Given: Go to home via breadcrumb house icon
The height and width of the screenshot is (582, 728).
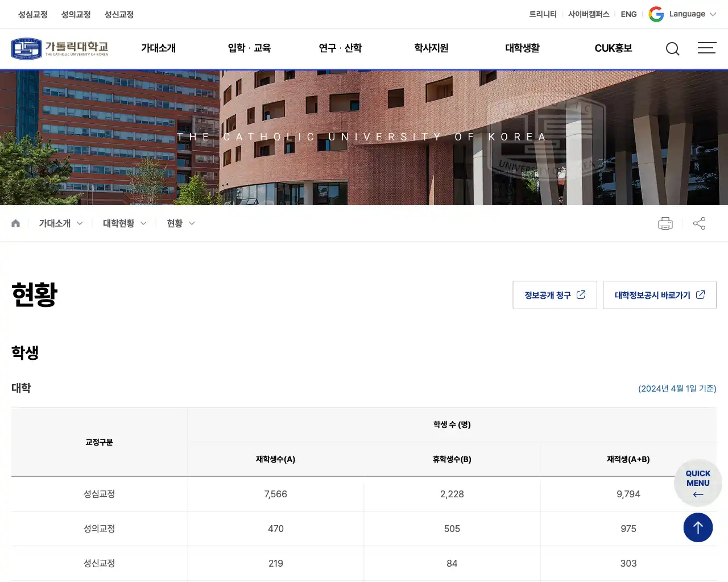Looking at the screenshot, I should click(16, 223).
